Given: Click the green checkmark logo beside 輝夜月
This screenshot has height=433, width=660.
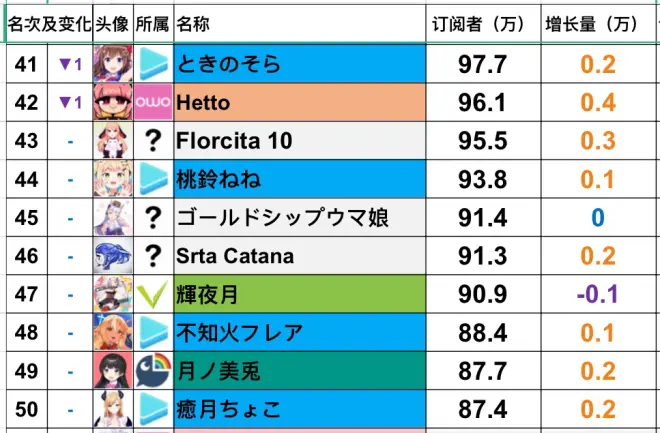Looking at the screenshot, I should [153, 294].
